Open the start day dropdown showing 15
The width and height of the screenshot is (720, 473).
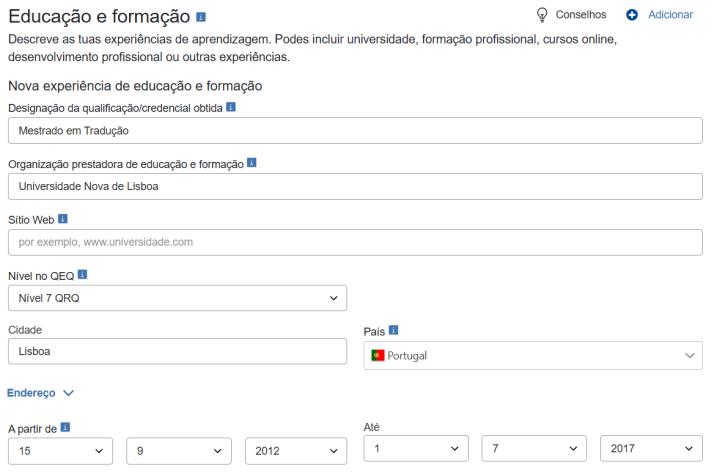62,451
